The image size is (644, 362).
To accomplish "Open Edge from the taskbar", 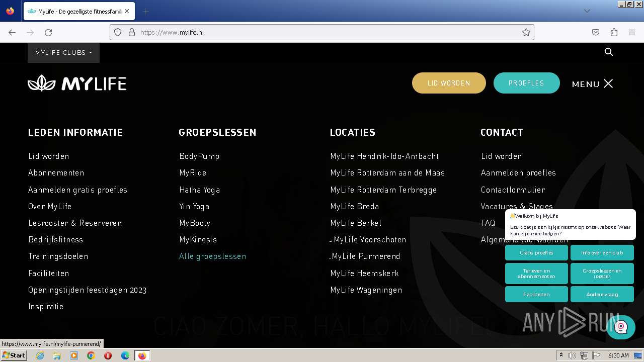I will [x=125, y=355].
